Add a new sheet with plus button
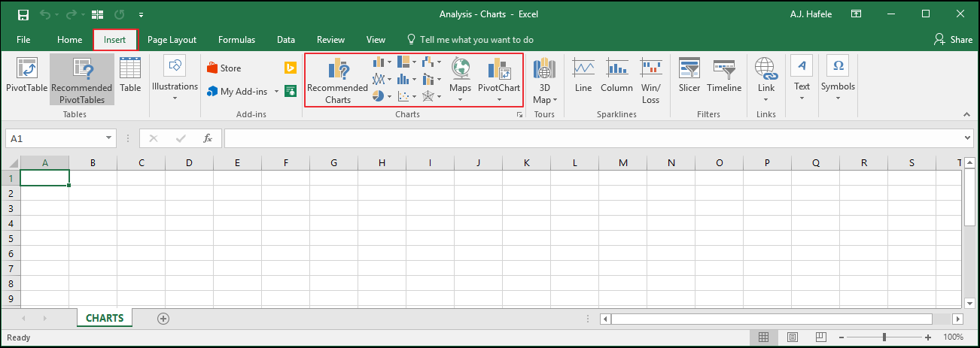Screen dimensions: 980x348 [x=163, y=319]
